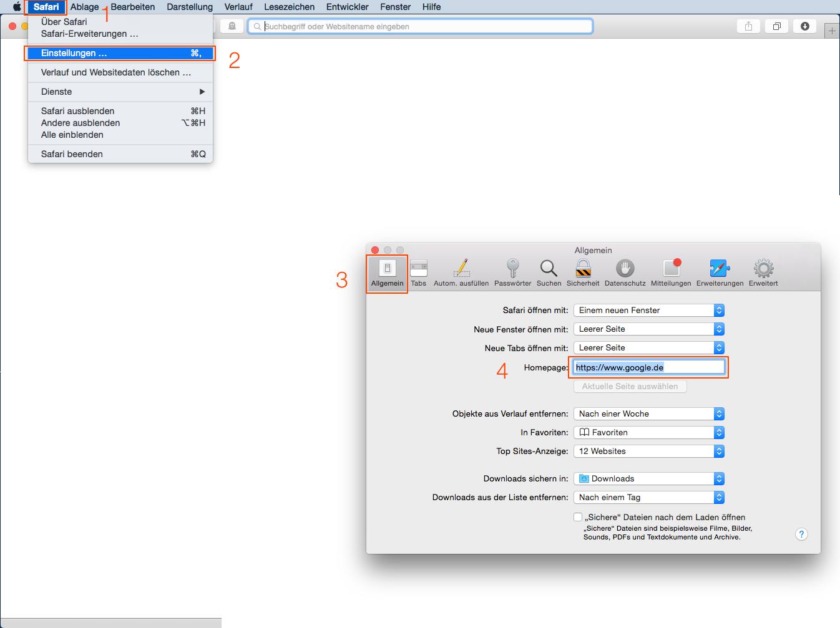Open the Sicherheit preferences pane
Image resolution: width=840 pixels, height=628 pixels.
click(x=583, y=273)
